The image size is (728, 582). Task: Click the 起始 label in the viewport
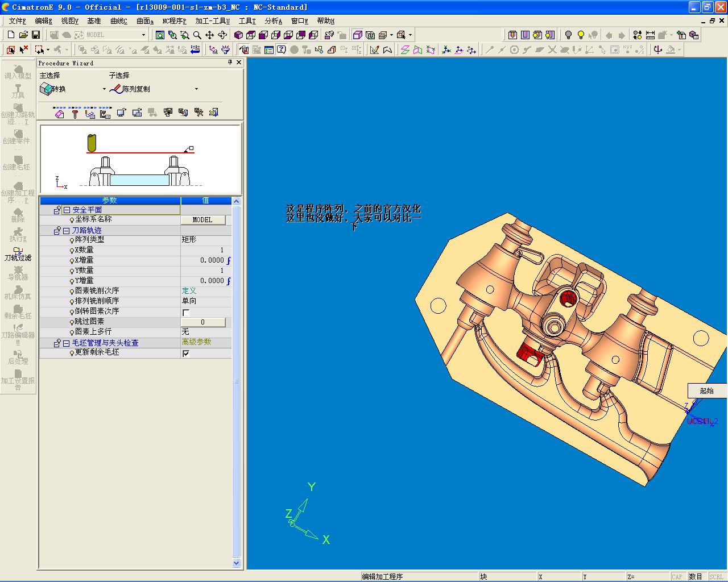707,391
